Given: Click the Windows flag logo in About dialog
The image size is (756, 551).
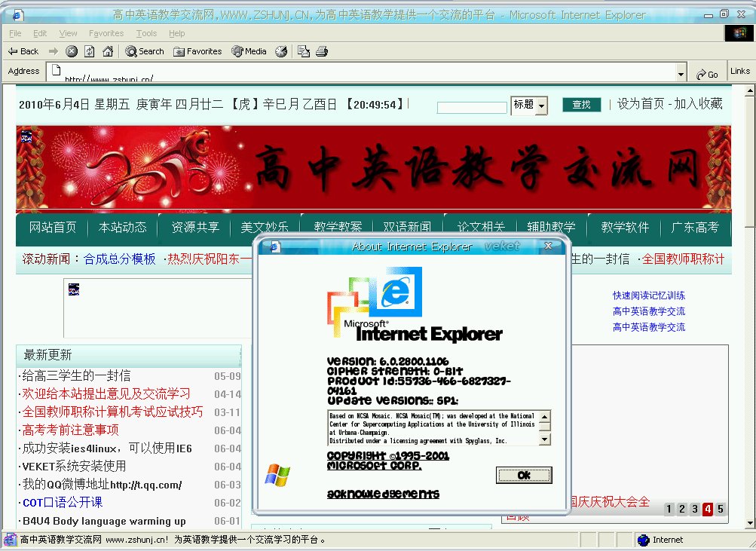Looking at the screenshot, I should (x=277, y=475).
